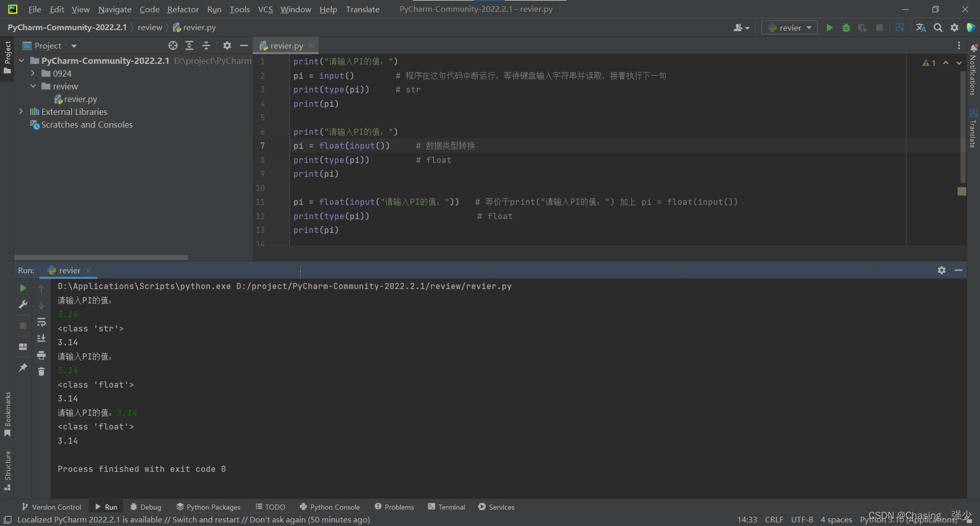Image resolution: width=980 pixels, height=526 pixels.
Task: Toggle Structure tool window
Action: click(7, 470)
